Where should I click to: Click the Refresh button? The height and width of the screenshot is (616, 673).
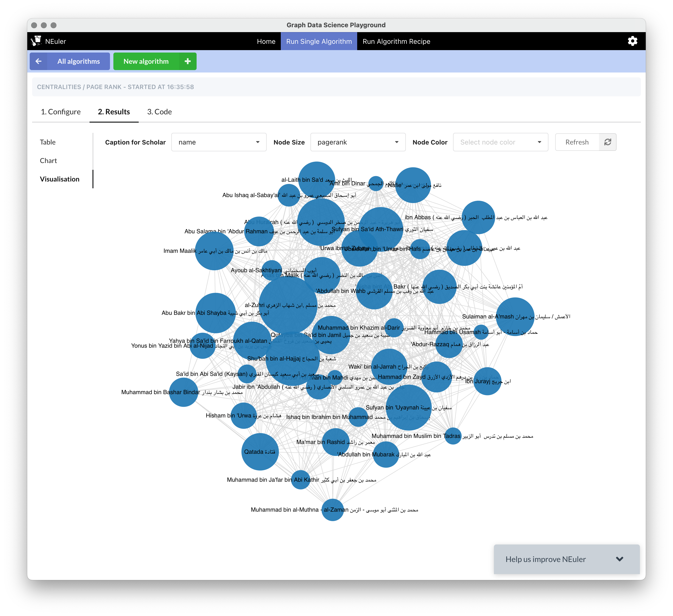577,142
